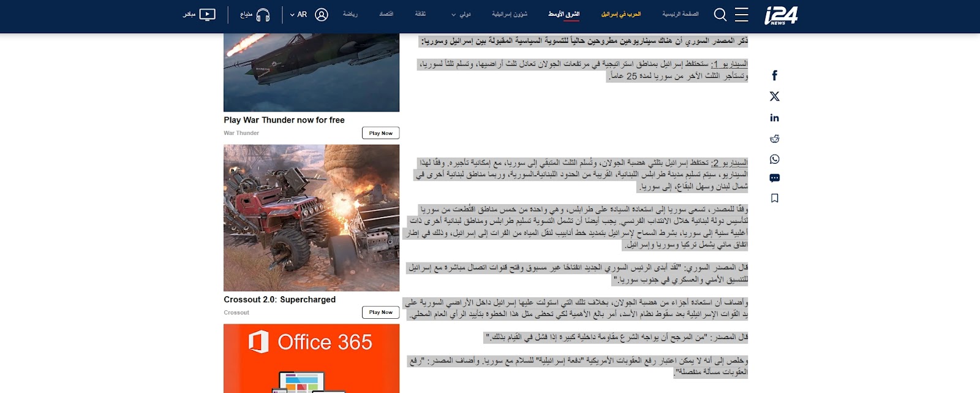Share article via WhatsApp
This screenshot has height=393, width=980.
click(774, 159)
